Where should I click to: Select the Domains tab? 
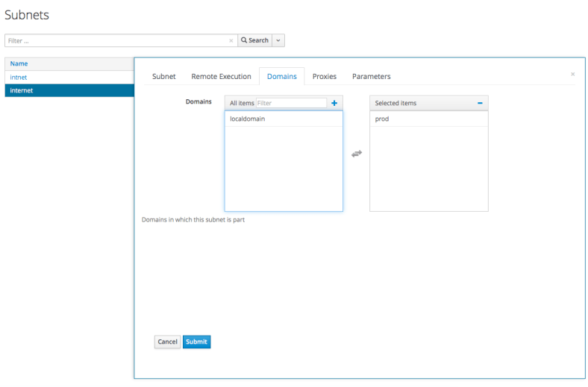tap(281, 76)
